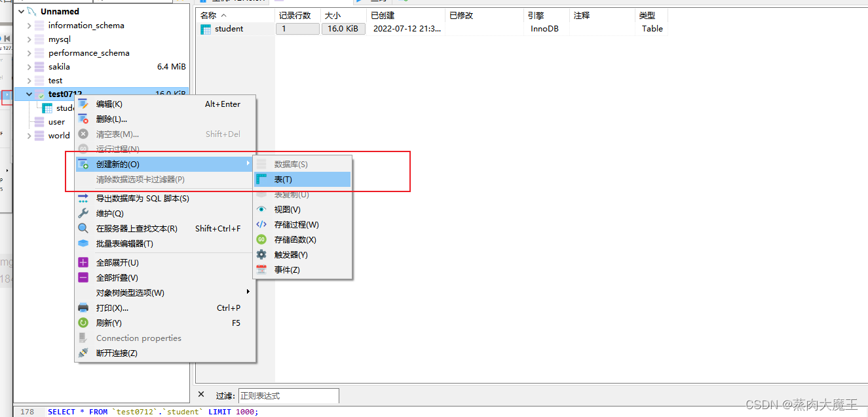Open the 对象树类型选项(W) submenu arrow
Viewport: 868px width, 417px height.
(248, 292)
